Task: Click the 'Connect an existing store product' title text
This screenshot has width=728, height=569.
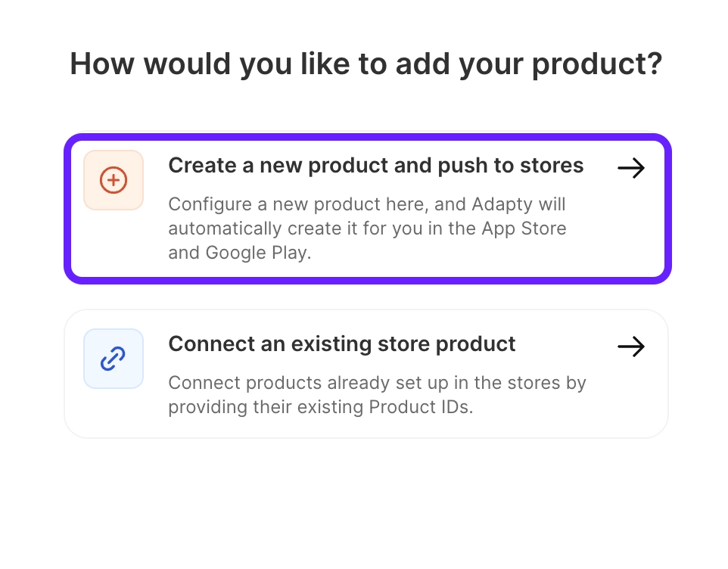Action: (x=341, y=344)
